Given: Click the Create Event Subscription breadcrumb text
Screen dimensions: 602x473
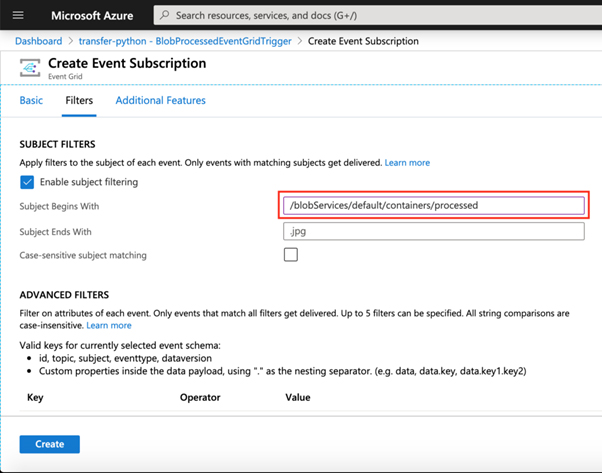Looking at the screenshot, I should tap(363, 41).
